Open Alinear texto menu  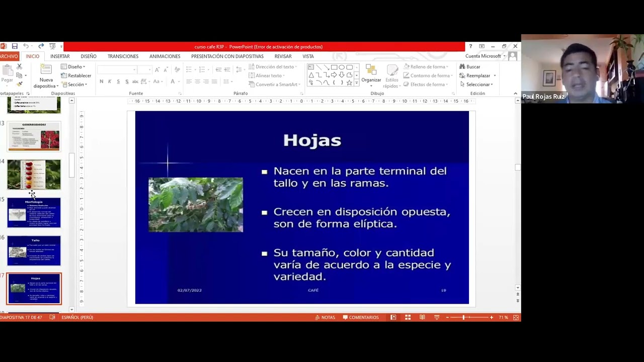(267, 76)
